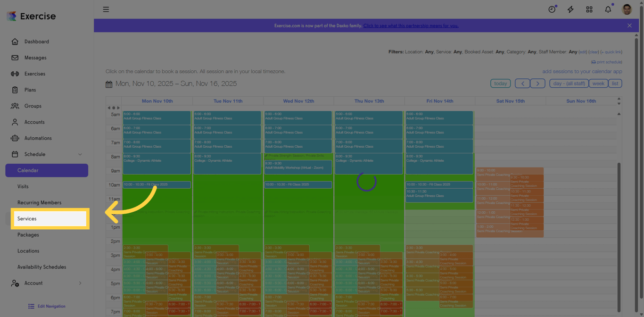Click the lightning bolt quick actions icon

tap(570, 9)
